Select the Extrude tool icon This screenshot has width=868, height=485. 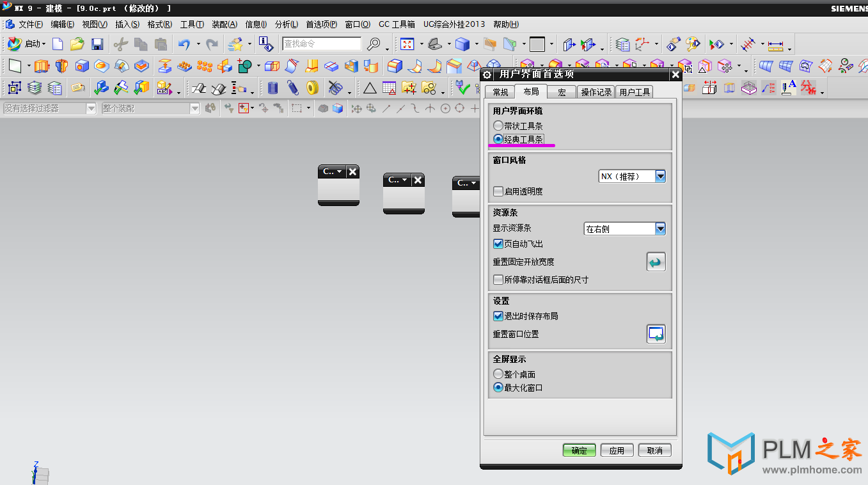tap(42, 66)
